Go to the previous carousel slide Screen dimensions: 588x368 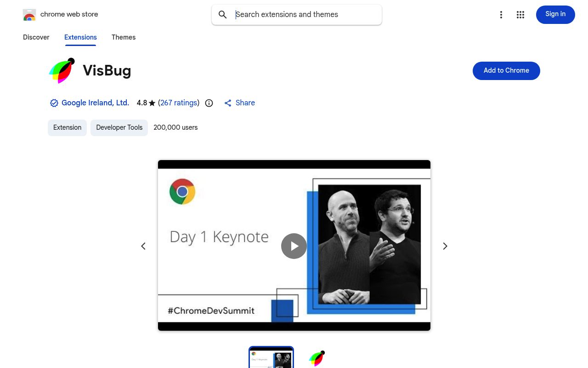[x=143, y=246]
